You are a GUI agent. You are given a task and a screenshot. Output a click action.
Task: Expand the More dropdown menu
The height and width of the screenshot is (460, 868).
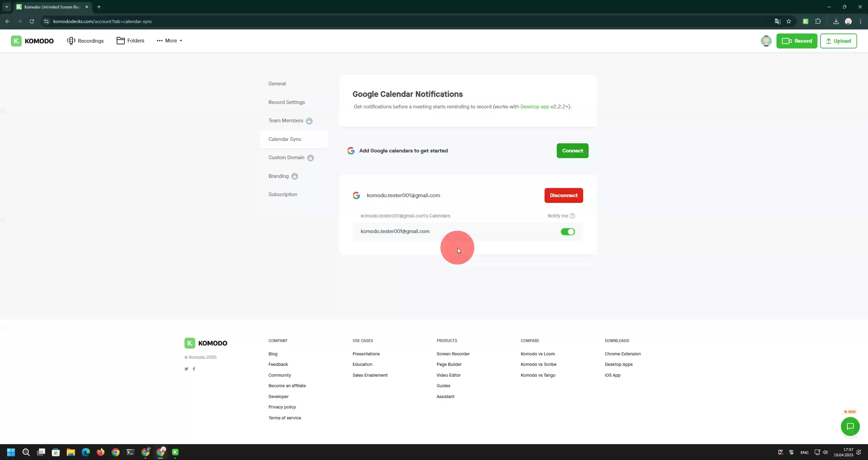[x=170, y=41]
